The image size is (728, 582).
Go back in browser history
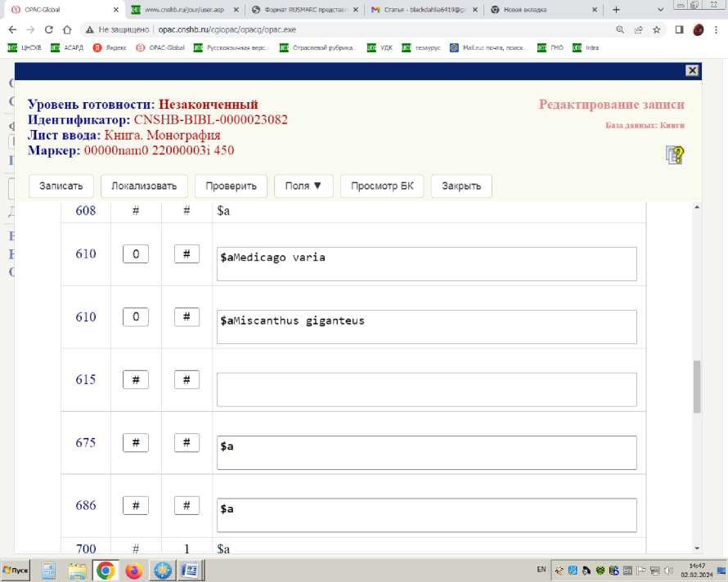[x=12, y=29]
